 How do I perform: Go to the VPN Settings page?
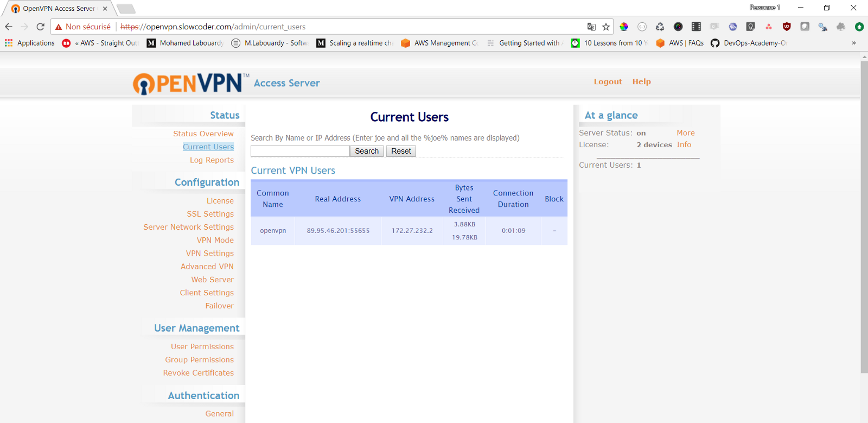coord(210,253)
